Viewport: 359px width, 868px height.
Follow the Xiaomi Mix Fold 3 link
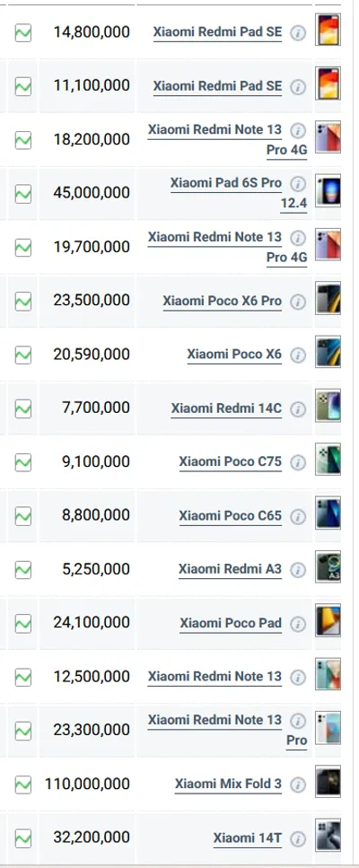pos(228,784)
